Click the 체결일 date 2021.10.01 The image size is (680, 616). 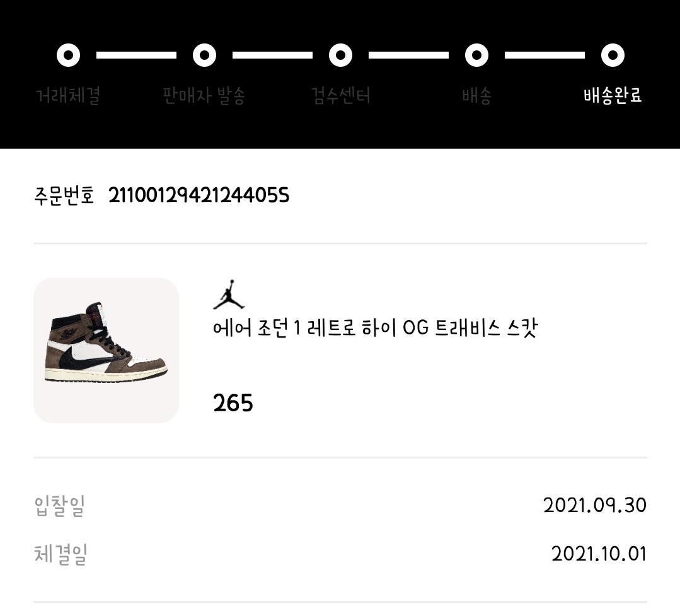[x=599, y=554]
